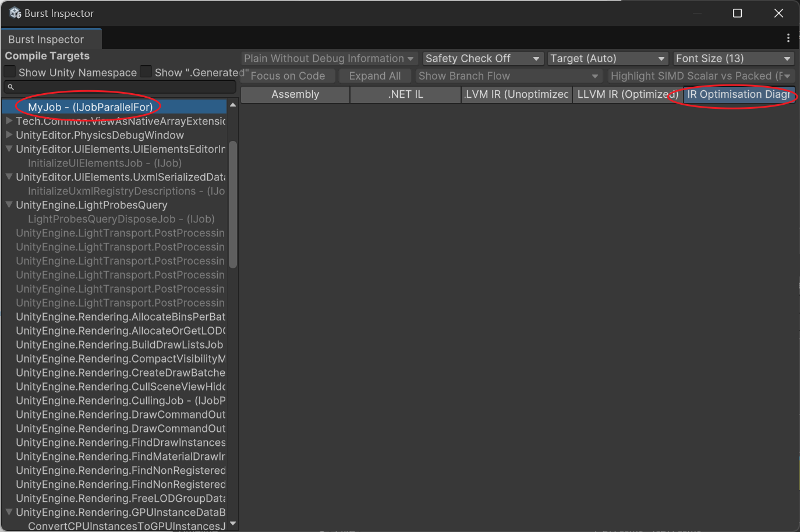Viewport: 800px width, 532px height.
Task: Select MyJob - (IJobParallelFor) in list
Action: coord(90,107)
